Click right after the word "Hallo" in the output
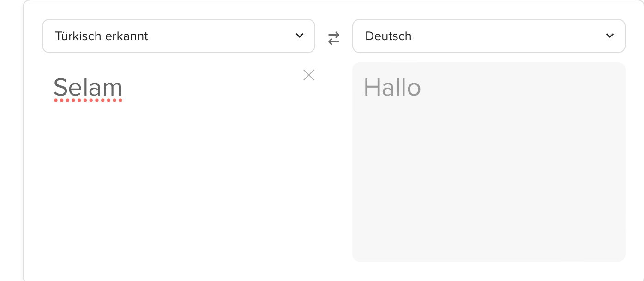The width and height of the screenshot is (644, 281). coord(422,87)
